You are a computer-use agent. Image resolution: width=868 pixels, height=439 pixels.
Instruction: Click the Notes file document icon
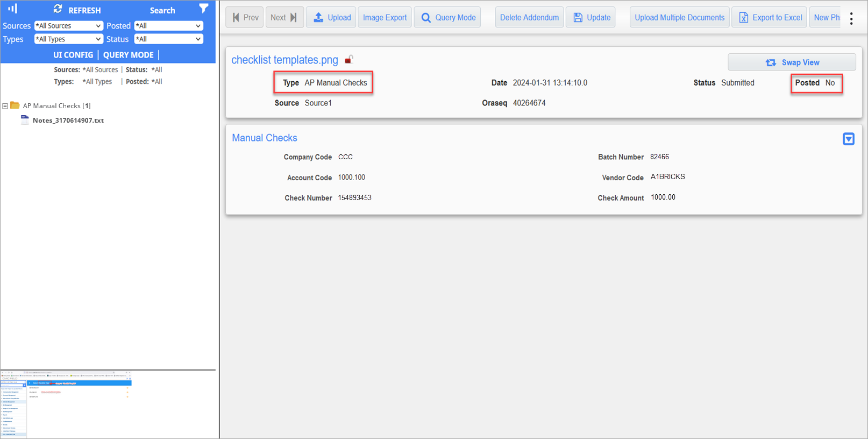click(x=25, y=120)
